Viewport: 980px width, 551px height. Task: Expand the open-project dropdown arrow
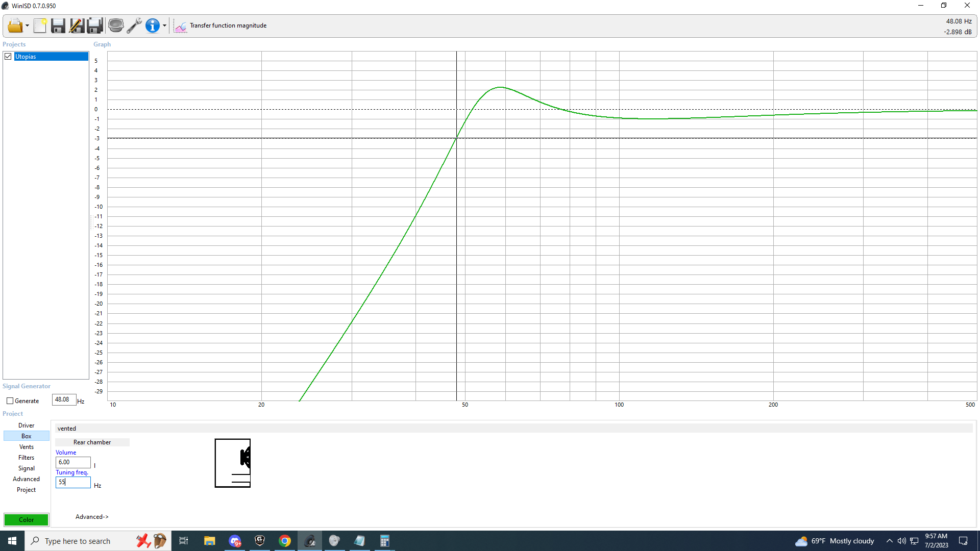pos(27,26)
